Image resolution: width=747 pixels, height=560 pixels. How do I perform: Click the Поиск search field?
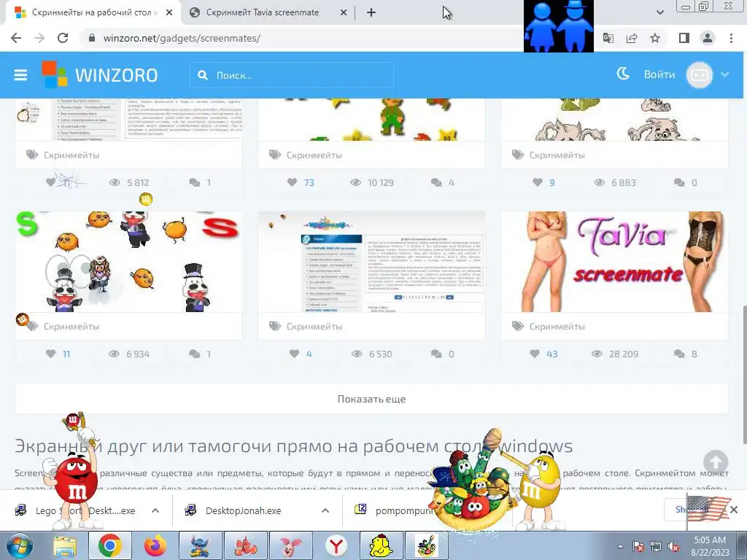(x=292, y=75)
